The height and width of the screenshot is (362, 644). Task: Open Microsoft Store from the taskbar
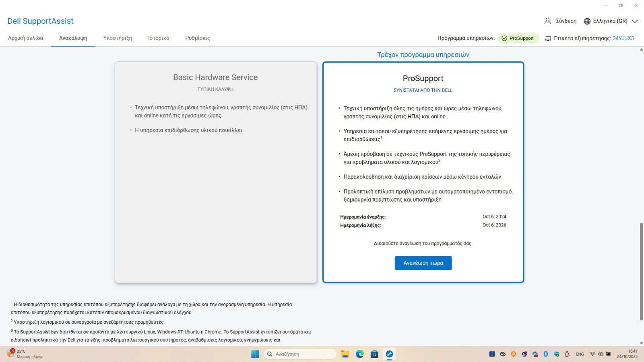[x=374, y=354]
